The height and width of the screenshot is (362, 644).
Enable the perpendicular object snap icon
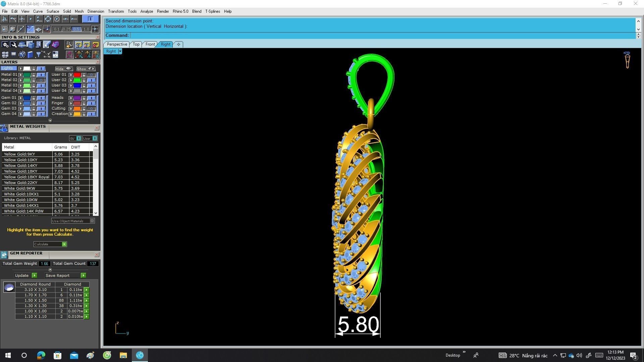tap(4, 19)
